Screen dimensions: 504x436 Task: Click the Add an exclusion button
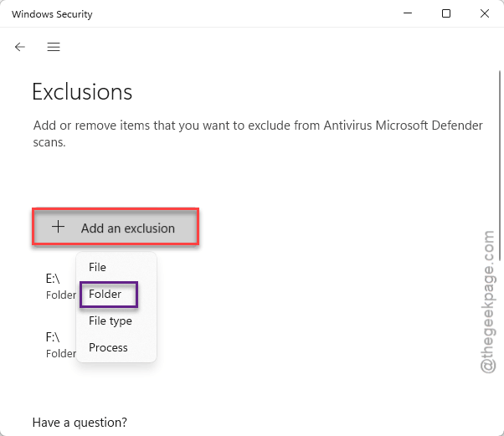(x=116, y=227)
